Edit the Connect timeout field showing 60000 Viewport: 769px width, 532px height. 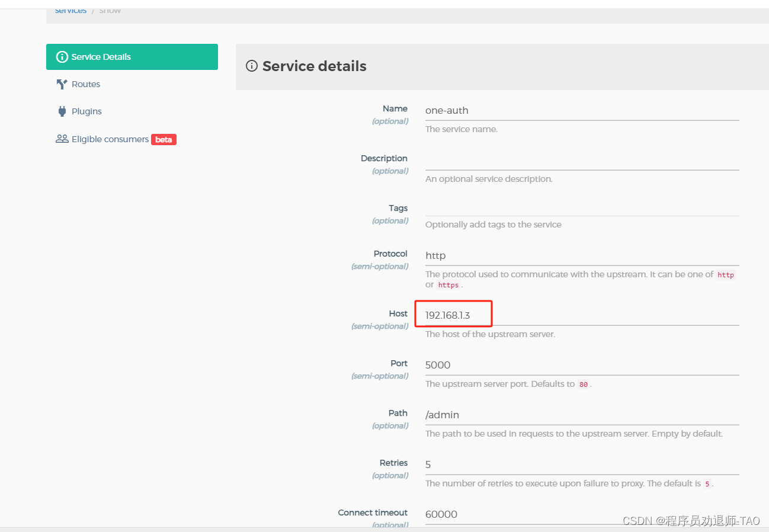582,515
